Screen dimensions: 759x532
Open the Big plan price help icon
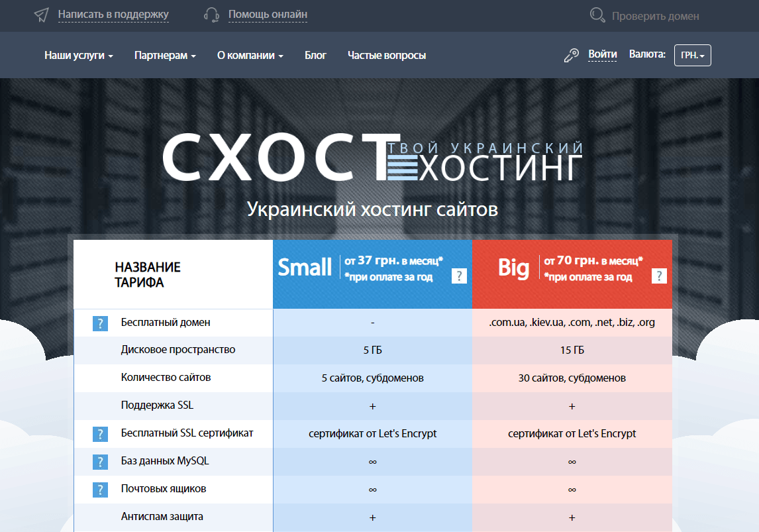[x=658, y=276]
